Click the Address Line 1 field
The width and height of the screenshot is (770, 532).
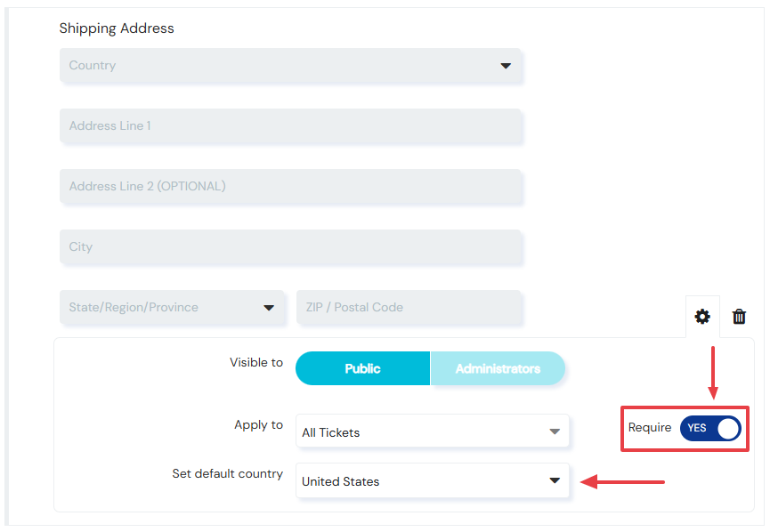[290, 125]
